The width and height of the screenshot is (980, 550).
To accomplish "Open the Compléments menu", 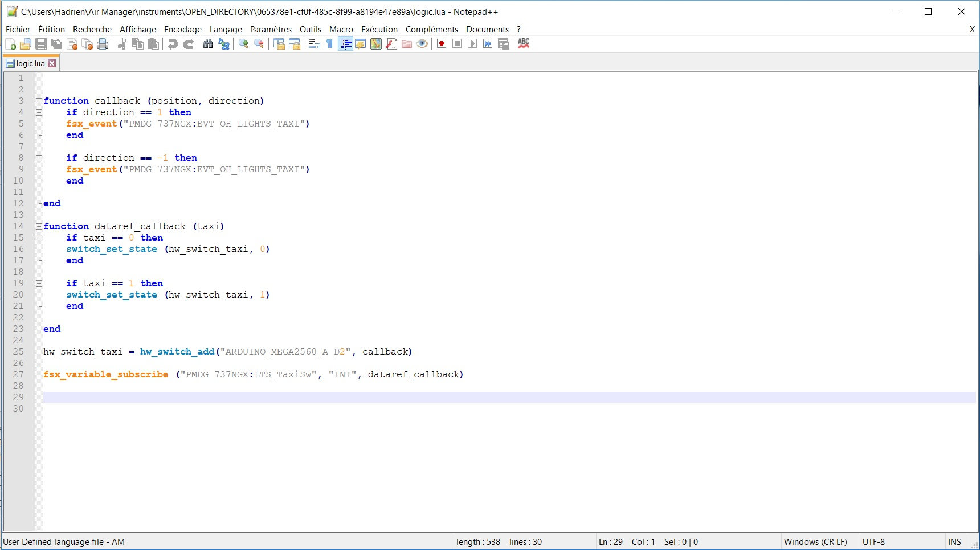I will pos(432,30).
